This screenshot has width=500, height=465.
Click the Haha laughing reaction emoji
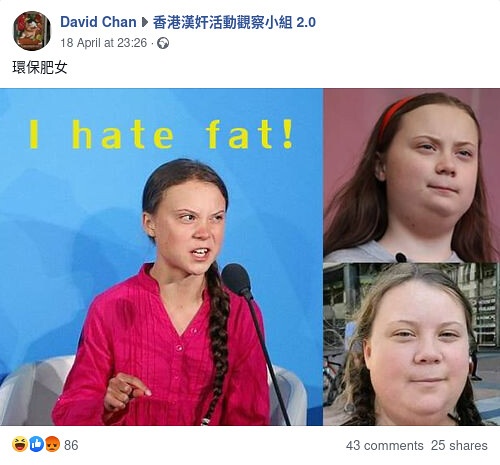pos(20,444)
